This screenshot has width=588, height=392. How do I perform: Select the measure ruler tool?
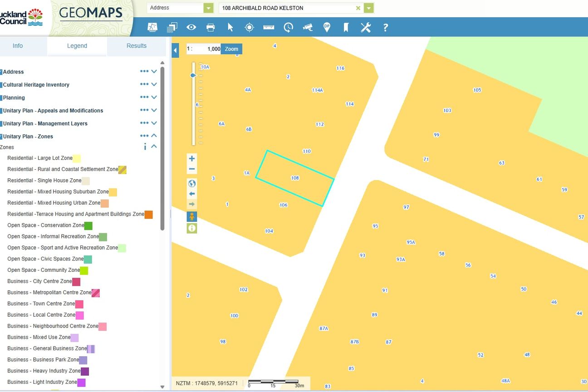tap(269, 27)
